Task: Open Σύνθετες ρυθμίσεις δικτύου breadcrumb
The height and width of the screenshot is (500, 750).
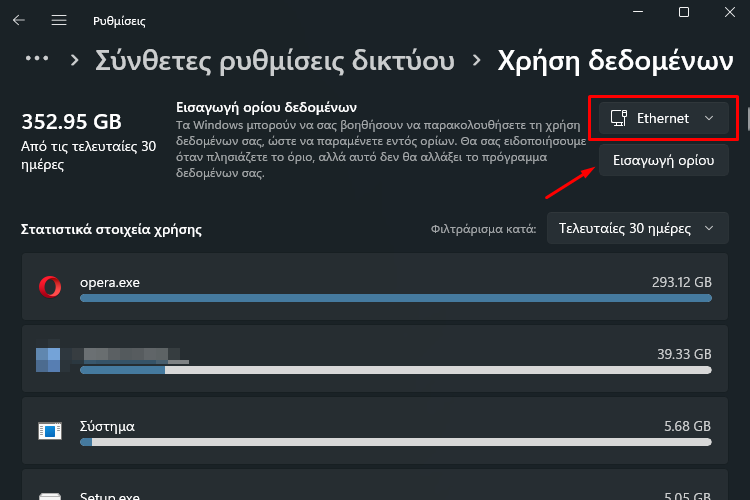Action: point(275,61)
